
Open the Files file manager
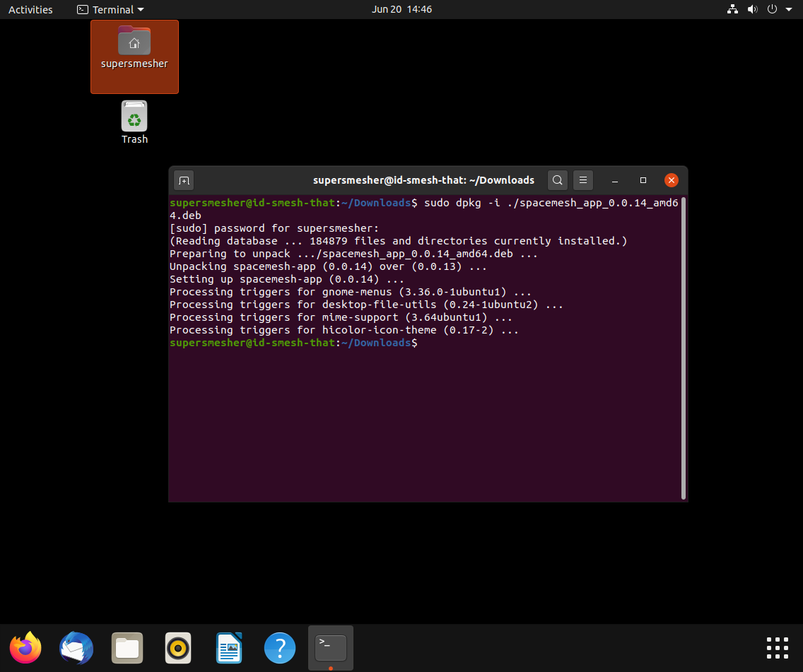127,647
